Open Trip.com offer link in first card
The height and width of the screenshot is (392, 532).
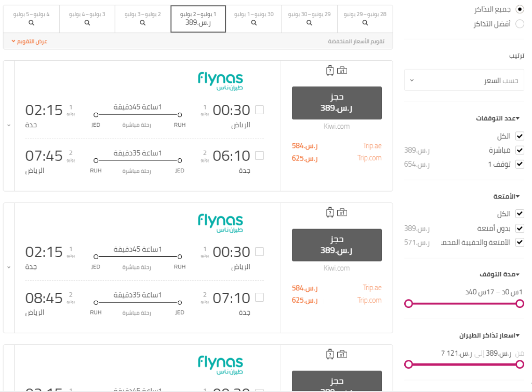pos(369,158)
